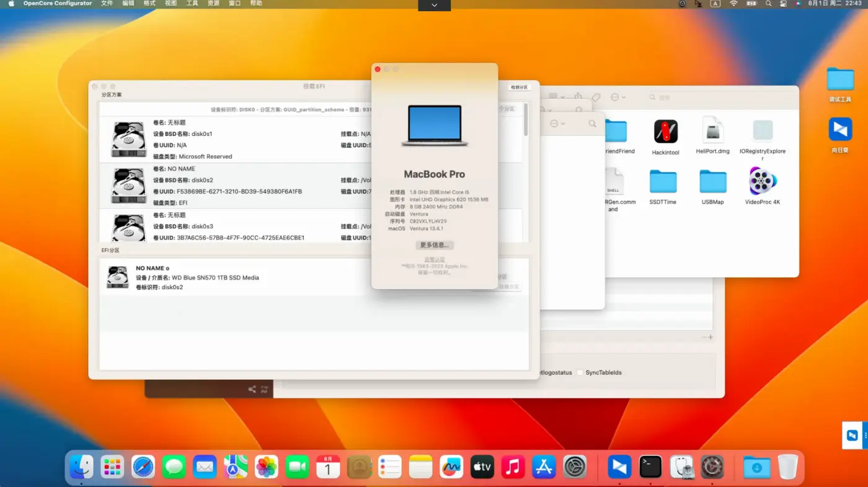Open the IORegistryExplorer app icon
This screenshot has height=487, width=868.
tap(762, 132)
